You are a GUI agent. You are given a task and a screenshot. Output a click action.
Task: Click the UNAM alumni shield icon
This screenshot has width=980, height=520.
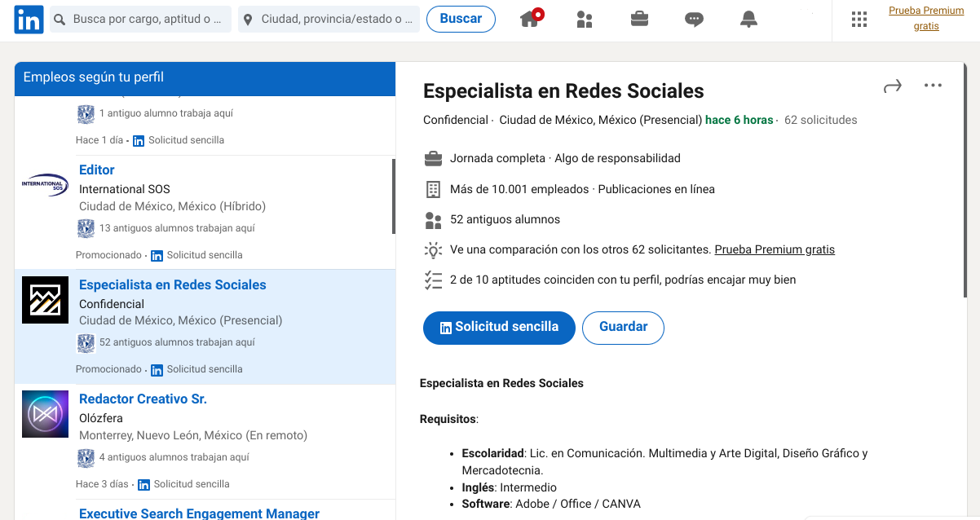click(86, 343)
